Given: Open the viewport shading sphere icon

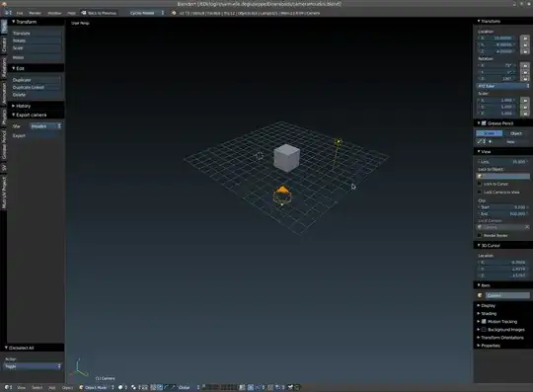Looking at the screenshot, I should tap(122, 387).
